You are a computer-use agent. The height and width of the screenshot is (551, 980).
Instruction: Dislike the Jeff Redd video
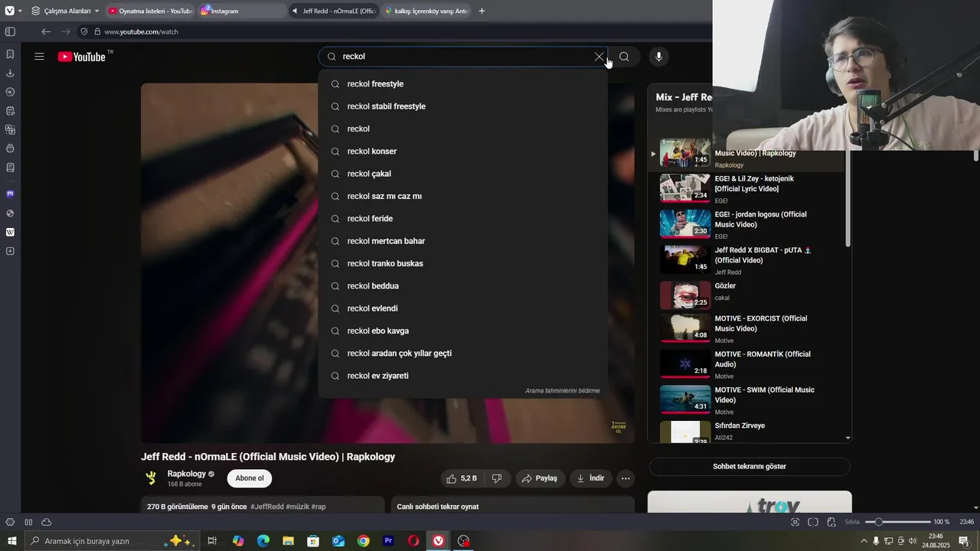pyautogui.click(x=496, y=478)
